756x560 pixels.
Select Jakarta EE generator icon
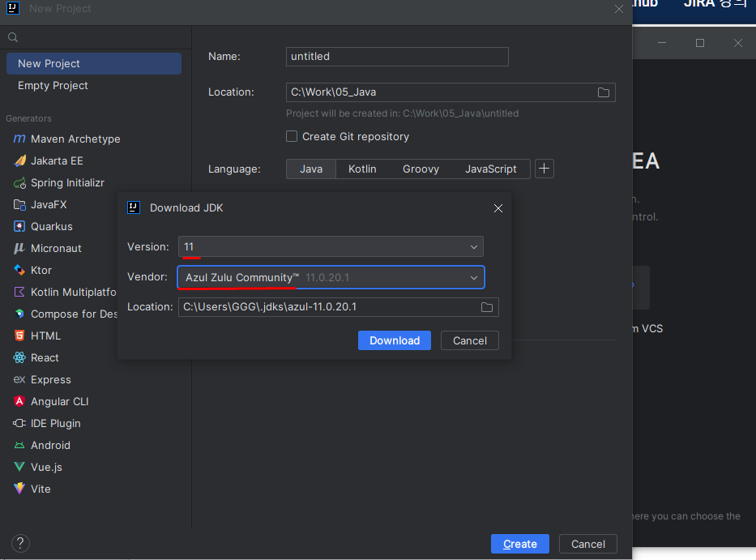click(19, 160)
